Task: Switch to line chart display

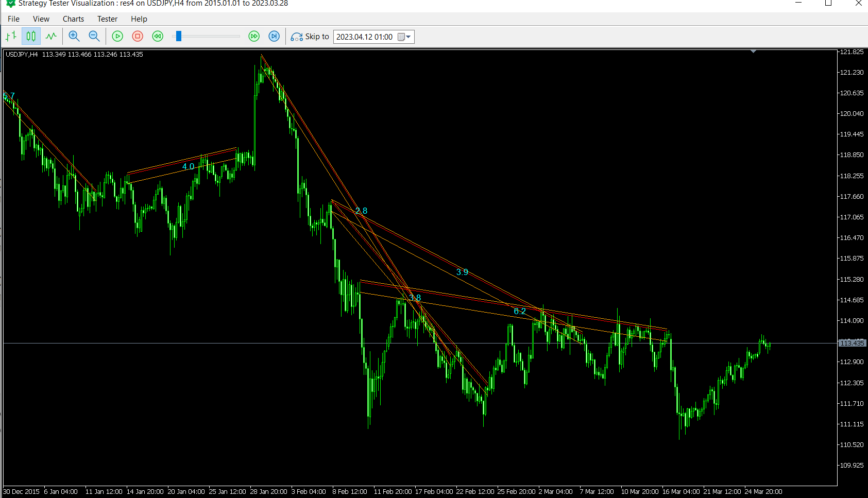Action: coord(51,37)
